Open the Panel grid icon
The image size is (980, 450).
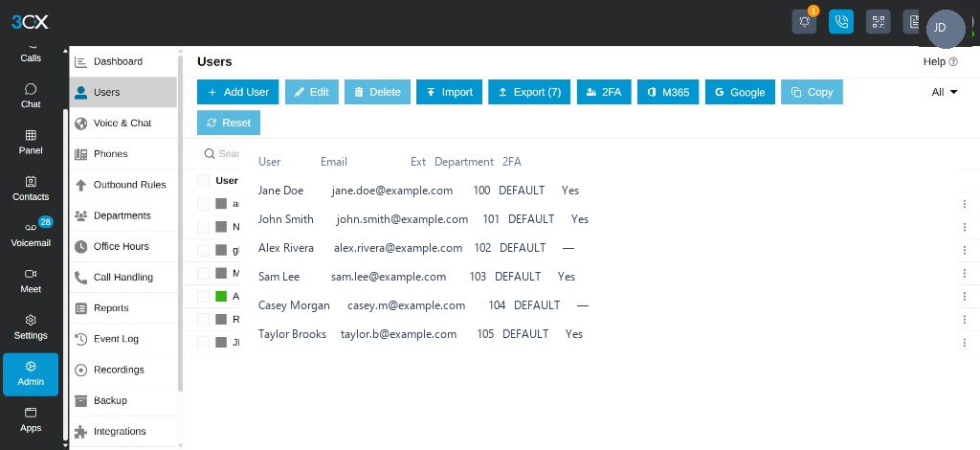(x=31, y=142)
